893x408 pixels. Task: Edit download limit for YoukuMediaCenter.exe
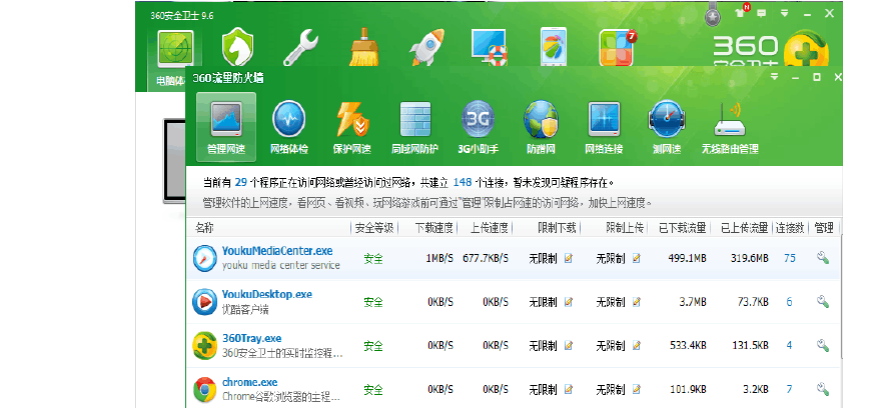point(568,258)
